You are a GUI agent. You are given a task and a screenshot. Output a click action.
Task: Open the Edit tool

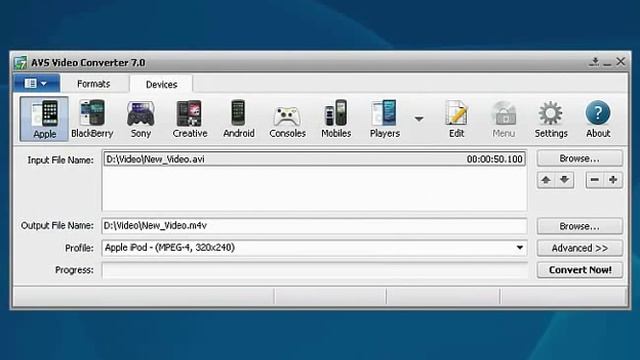(456, 119)
